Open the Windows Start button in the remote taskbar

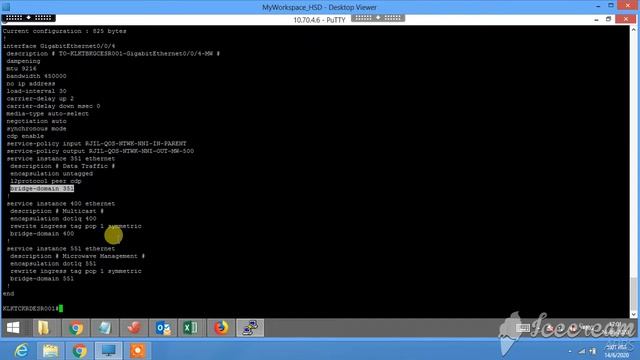coord(13,328)
